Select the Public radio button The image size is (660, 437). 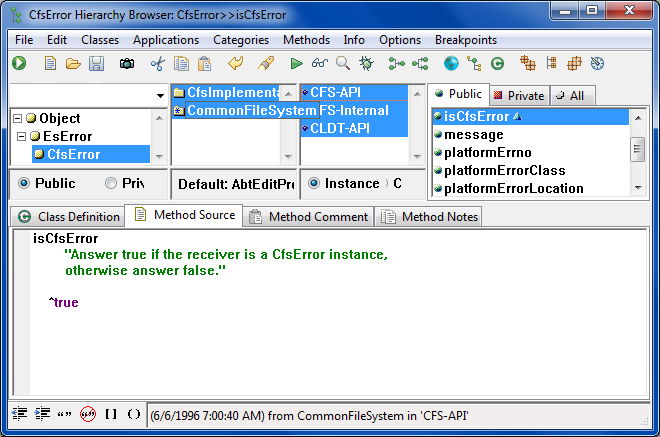pos(24,184)
